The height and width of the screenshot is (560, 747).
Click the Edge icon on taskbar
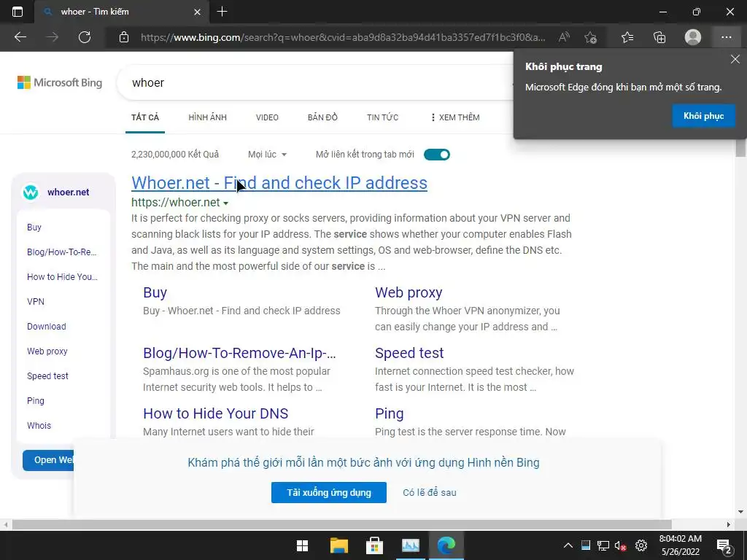pyautogui.click(x=446, y=545)
